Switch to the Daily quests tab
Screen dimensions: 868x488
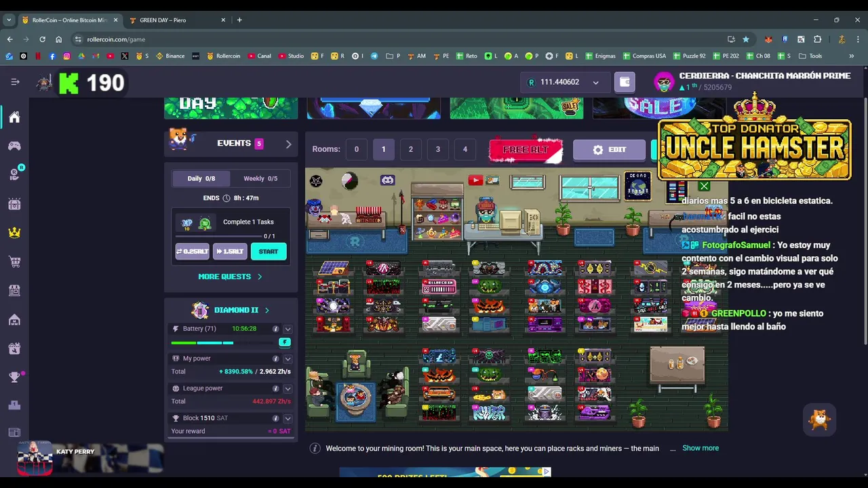pyautogui.click(x=201, y=178)
